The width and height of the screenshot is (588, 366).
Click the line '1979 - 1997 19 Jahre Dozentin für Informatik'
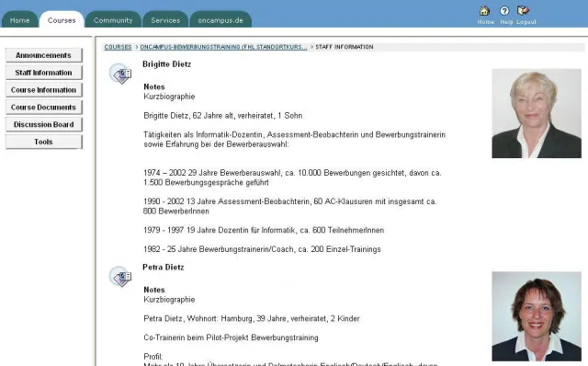tap(264, 230)
